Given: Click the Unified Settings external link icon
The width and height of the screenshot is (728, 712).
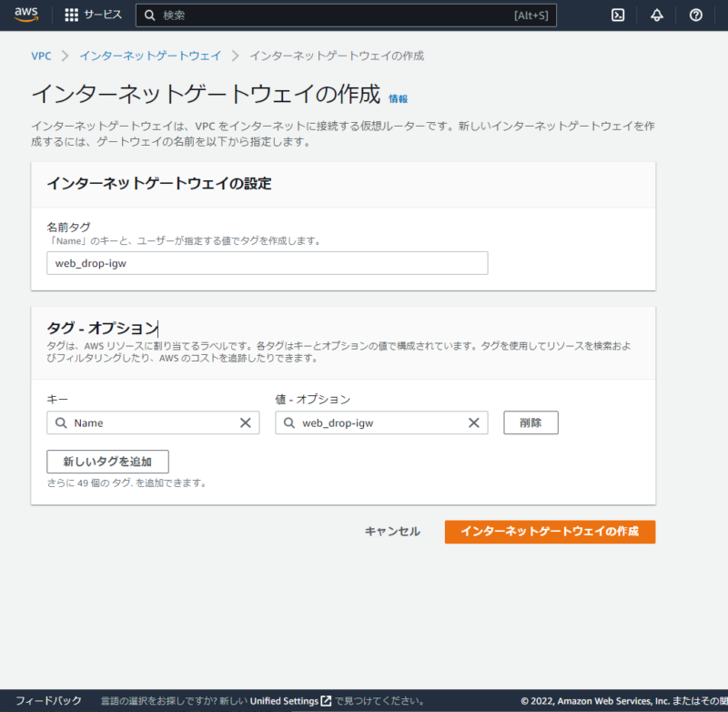Looking at the screenshot, I should click(x=327, y=701).
